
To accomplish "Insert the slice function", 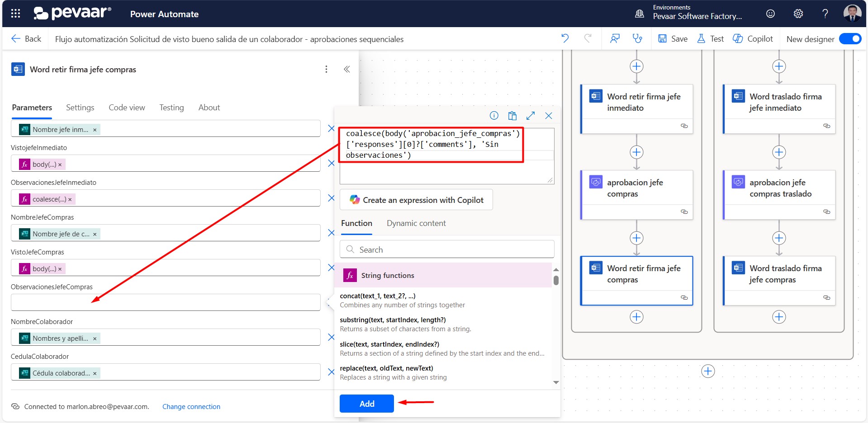I will point(443,349).
